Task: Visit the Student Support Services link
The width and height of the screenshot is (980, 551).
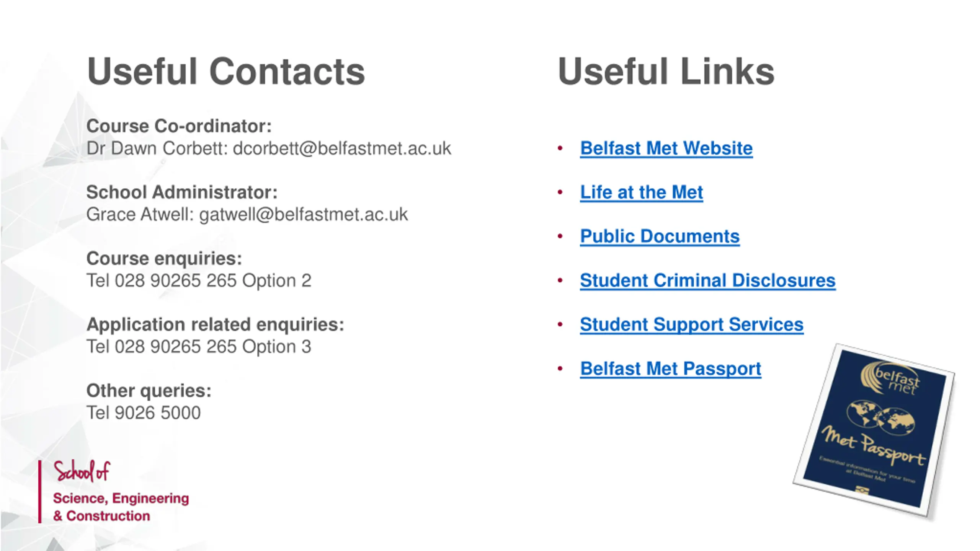Action: point(691,324)
